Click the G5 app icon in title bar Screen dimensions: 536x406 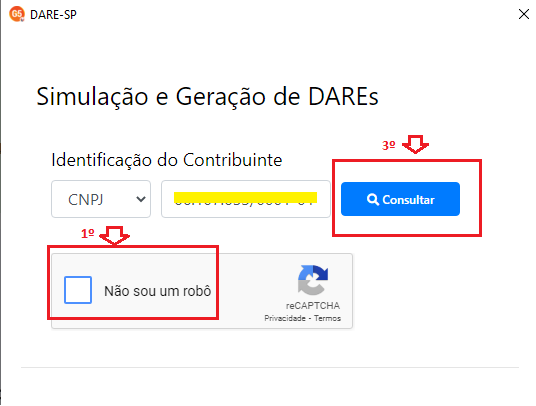[17, 14]
